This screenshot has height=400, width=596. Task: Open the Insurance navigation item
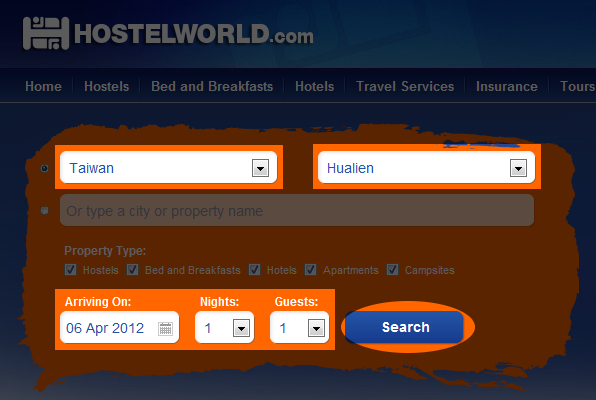(x=507, y=86)
